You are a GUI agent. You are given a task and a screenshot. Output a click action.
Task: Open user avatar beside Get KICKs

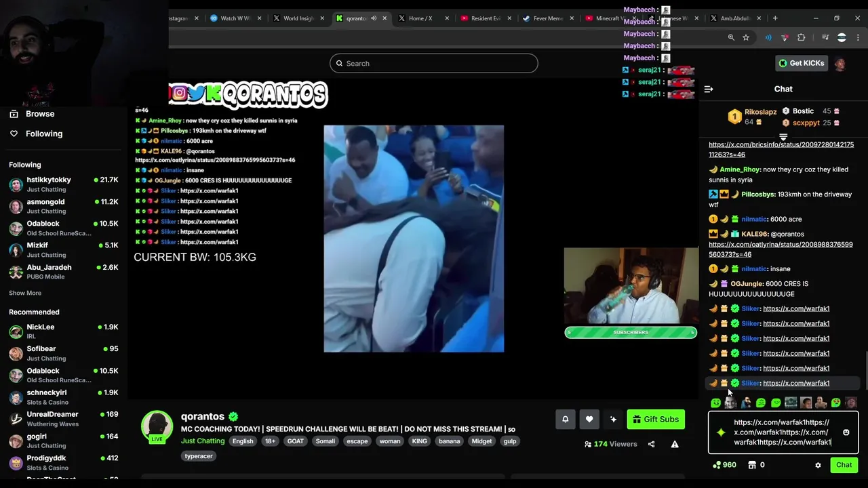[840, 64]
